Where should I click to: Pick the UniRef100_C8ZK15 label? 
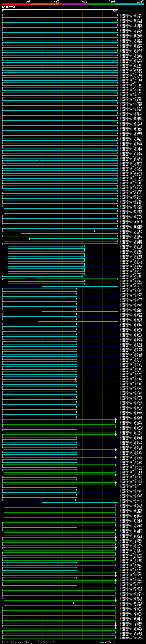coord(131,289)
